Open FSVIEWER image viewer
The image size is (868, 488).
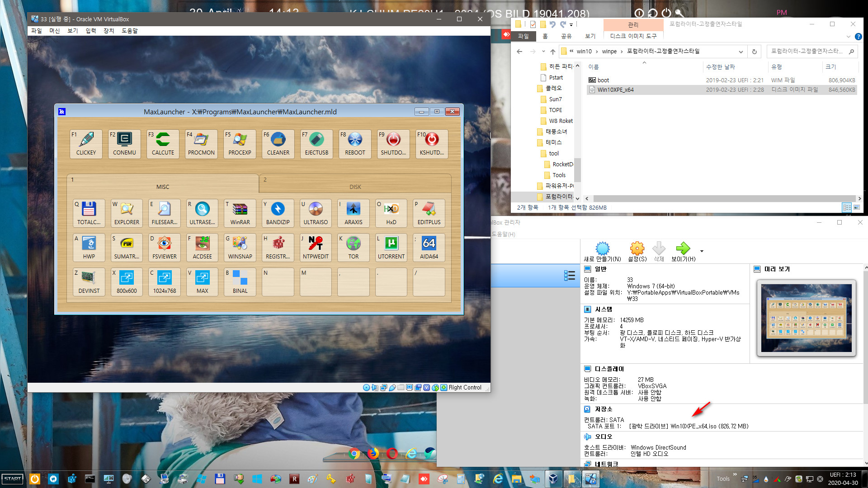click(165, 248)
